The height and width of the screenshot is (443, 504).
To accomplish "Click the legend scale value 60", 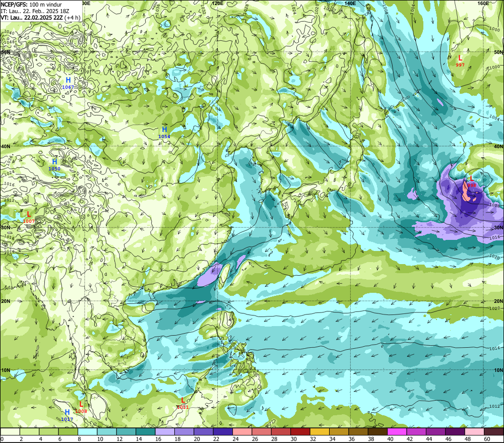I will click(487, 439).
